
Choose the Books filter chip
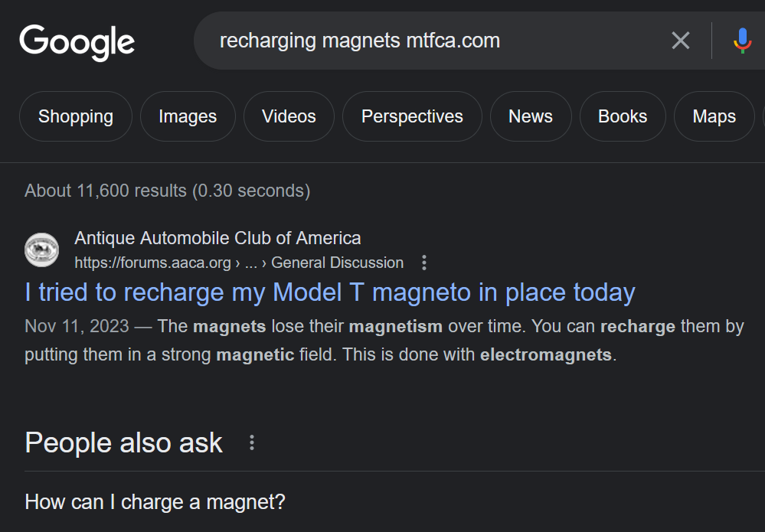coord(623,116)
